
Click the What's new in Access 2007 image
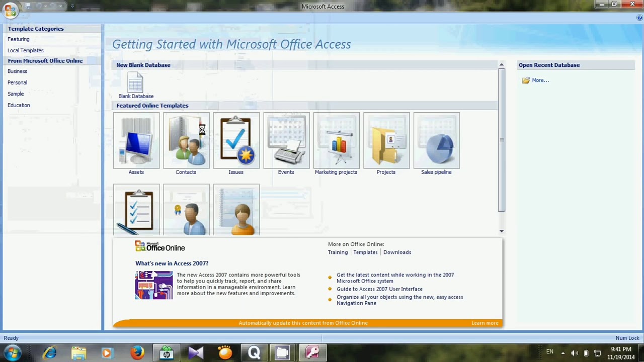[154, 285]
